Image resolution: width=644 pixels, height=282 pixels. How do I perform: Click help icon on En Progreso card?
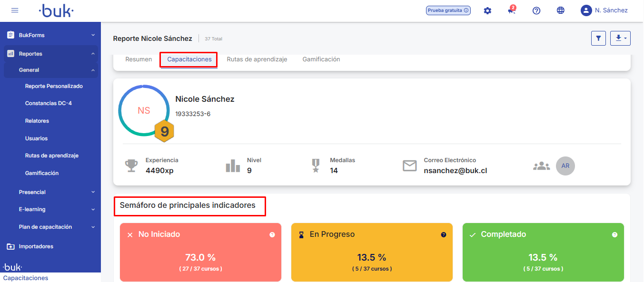pos(444,235)
